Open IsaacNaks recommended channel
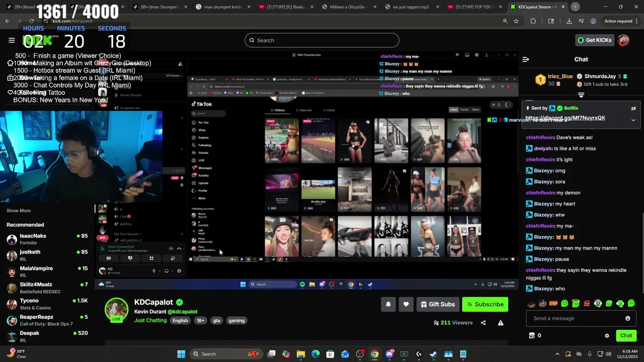 pos(47,239)
